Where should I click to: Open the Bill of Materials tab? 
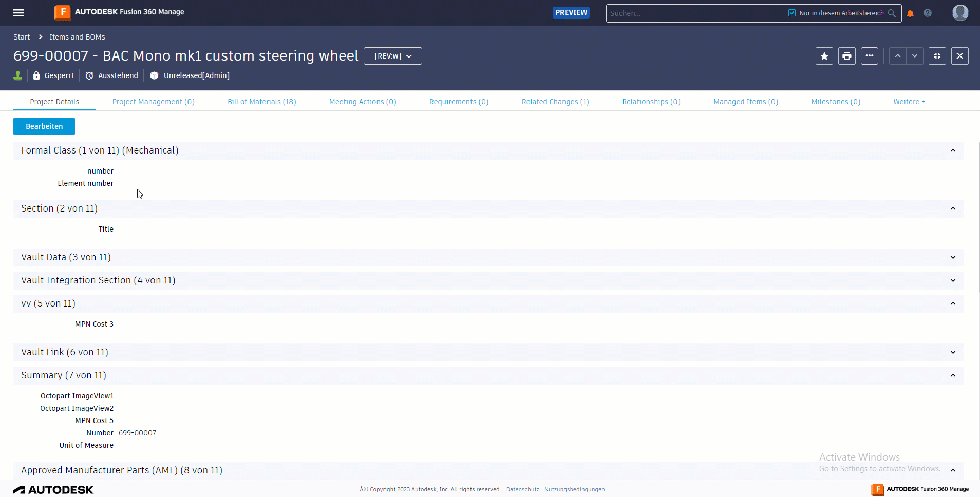point(262,102)
